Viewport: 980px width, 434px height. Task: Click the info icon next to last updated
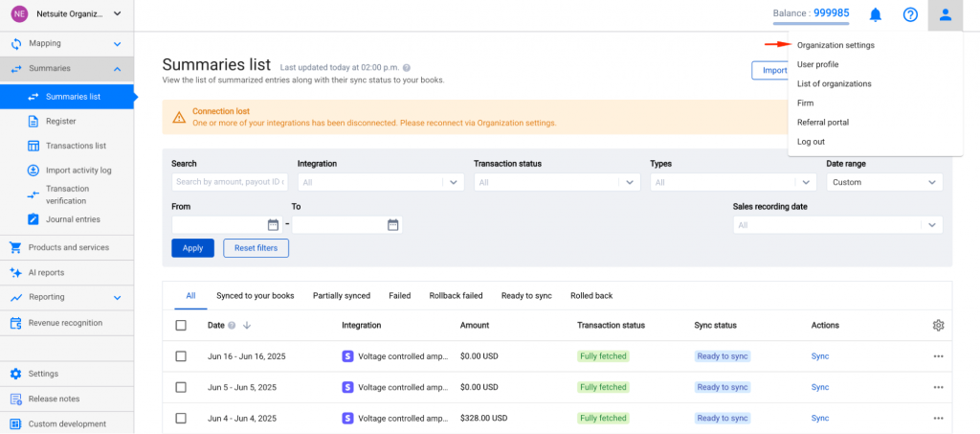pos(407,68)
